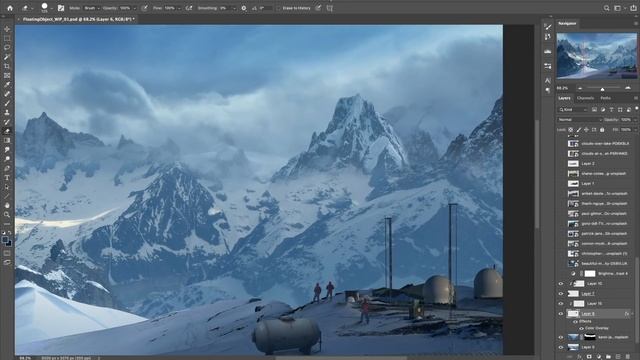This screenshot has width=640, height=360.
Task: Select the Magic Wand selection tool
Action: coord(7,57)
